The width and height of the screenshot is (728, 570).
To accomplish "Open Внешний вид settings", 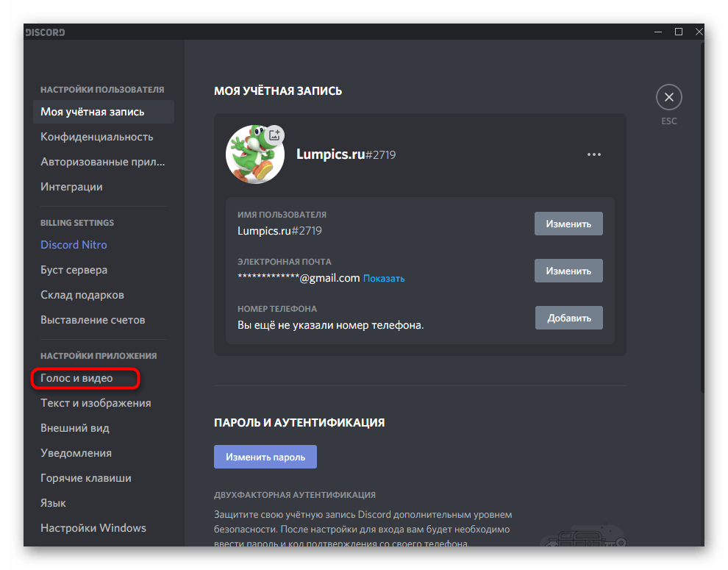I will point(75,428).
